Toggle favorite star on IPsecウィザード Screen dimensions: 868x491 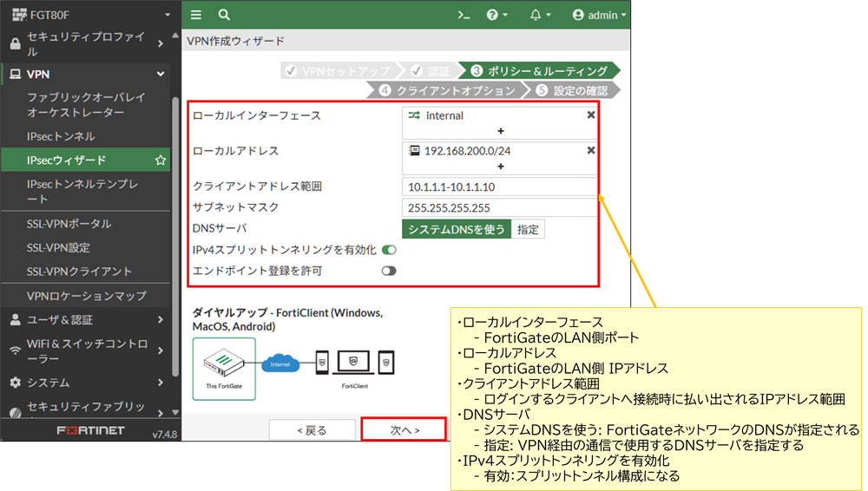coord(161,160)
